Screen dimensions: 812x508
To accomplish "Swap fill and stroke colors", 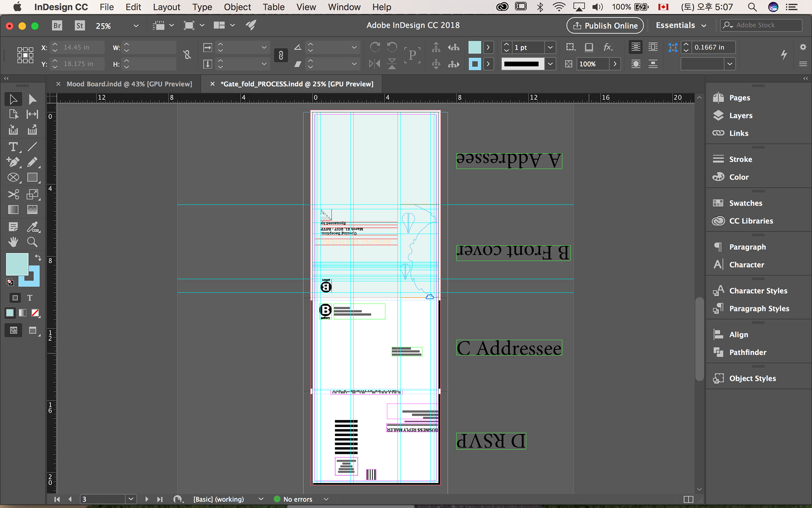I will click(x=38, y=257).
